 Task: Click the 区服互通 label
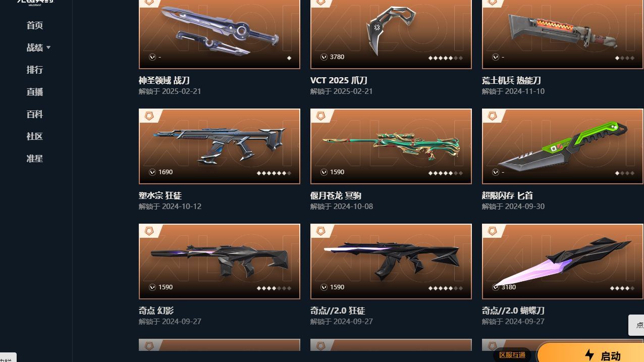click(x=512, y=355)
